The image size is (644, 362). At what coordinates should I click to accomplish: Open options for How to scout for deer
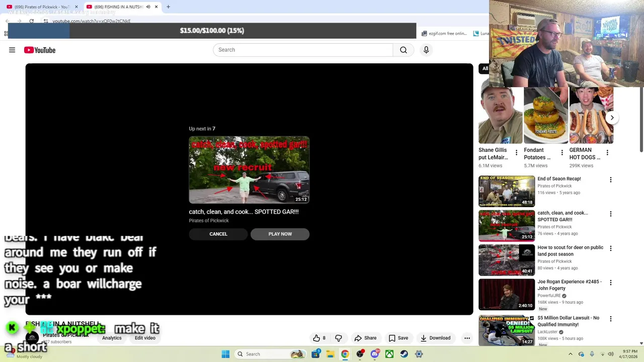(610, 248)
